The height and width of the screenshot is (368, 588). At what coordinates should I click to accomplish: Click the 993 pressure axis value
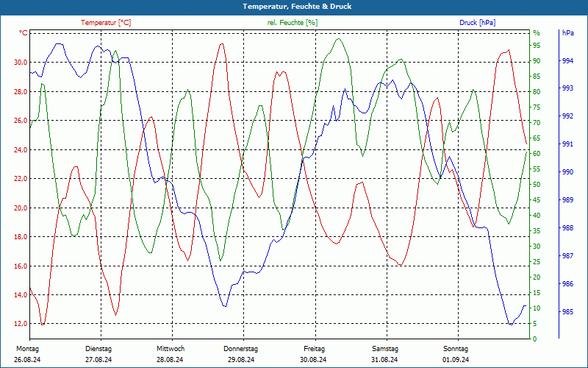click(567, 88)
